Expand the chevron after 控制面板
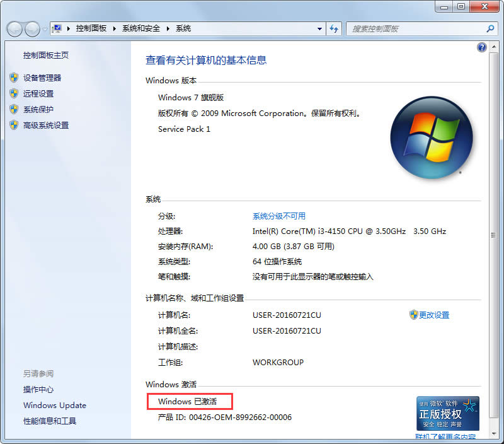The image size is (504, 444). click(113, 28)
